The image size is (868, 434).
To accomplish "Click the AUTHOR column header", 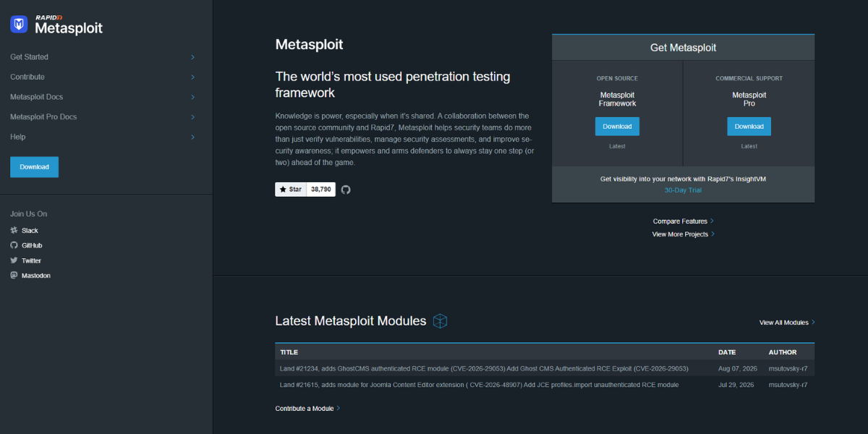I will click(783, 352).
